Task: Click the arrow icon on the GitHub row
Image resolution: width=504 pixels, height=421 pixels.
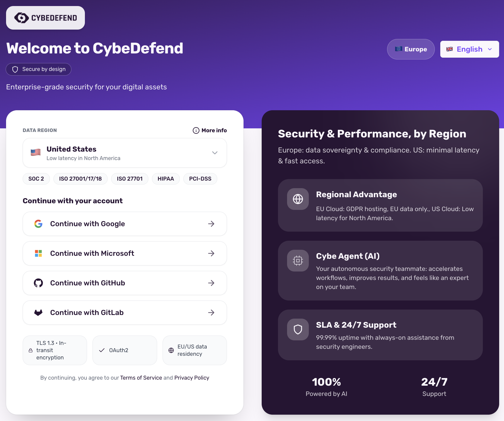Action: (x=211, y=283)
